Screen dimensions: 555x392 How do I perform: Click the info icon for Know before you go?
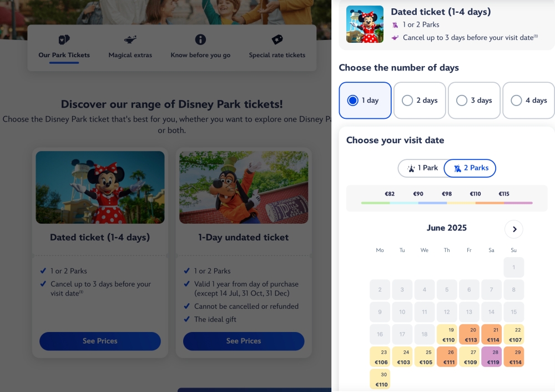tap(200, 39)
